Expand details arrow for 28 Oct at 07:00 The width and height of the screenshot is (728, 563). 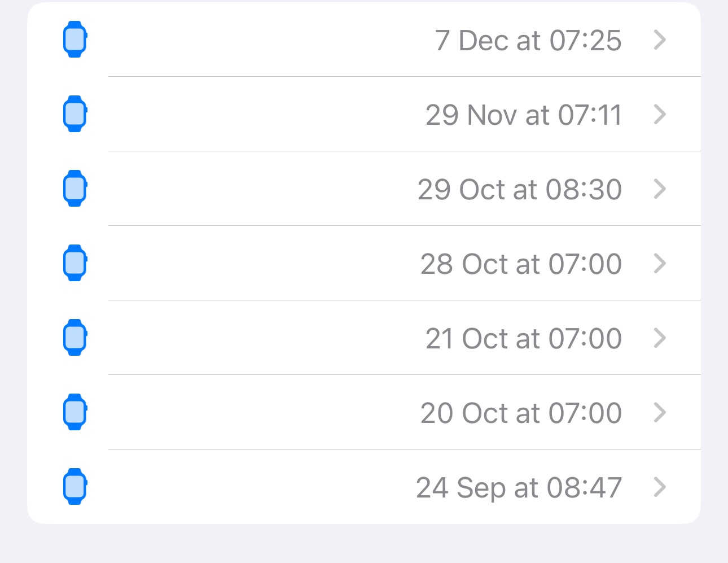tap(660, 263)
